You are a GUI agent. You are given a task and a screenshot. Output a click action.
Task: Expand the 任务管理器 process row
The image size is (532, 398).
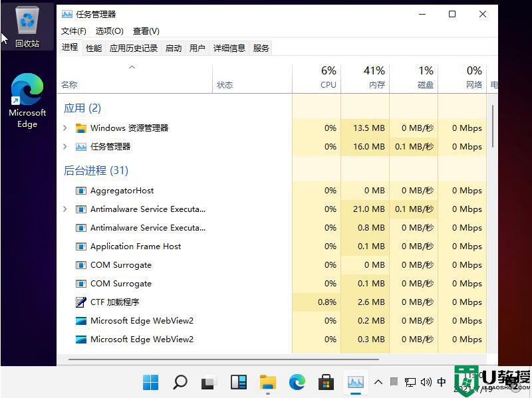click(65, 147)
